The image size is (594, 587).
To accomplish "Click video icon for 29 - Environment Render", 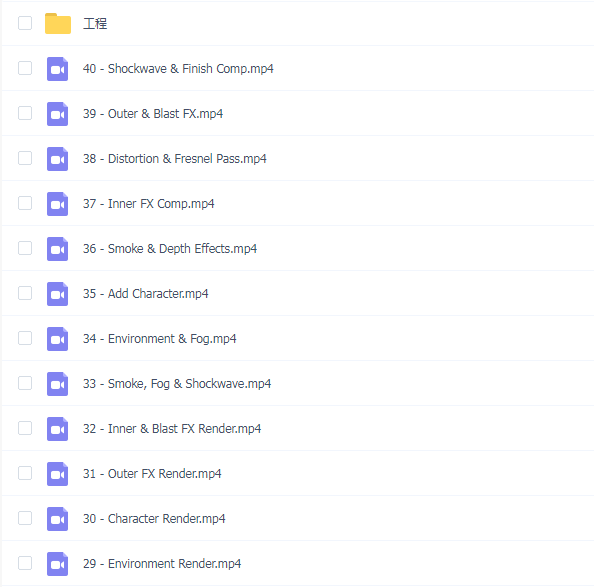I will tap(58, 564).
